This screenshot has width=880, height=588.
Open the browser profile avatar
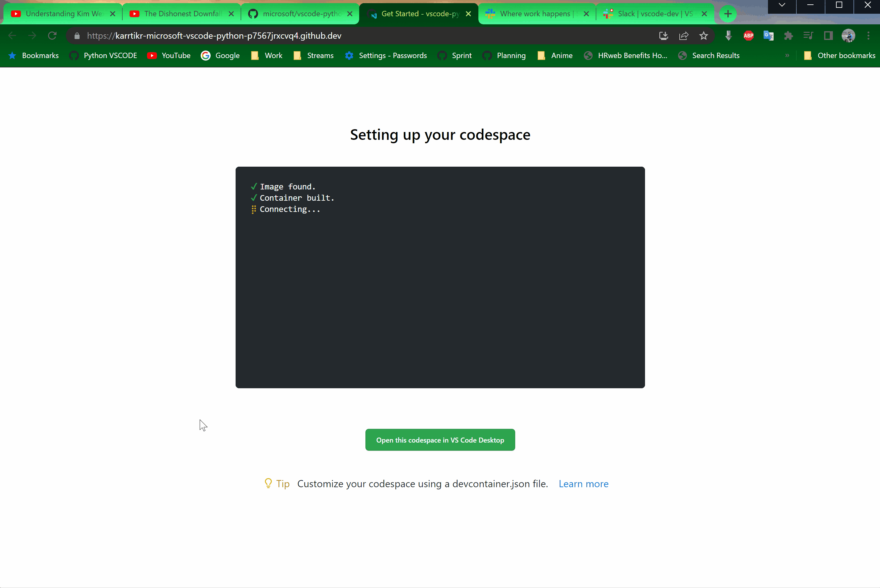click(x=848, y=36)
